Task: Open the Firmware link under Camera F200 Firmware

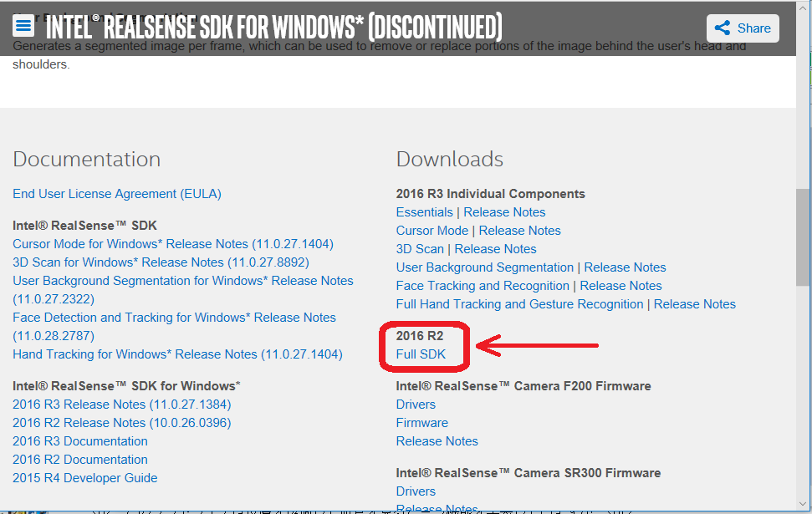Action: coord(422,423)
